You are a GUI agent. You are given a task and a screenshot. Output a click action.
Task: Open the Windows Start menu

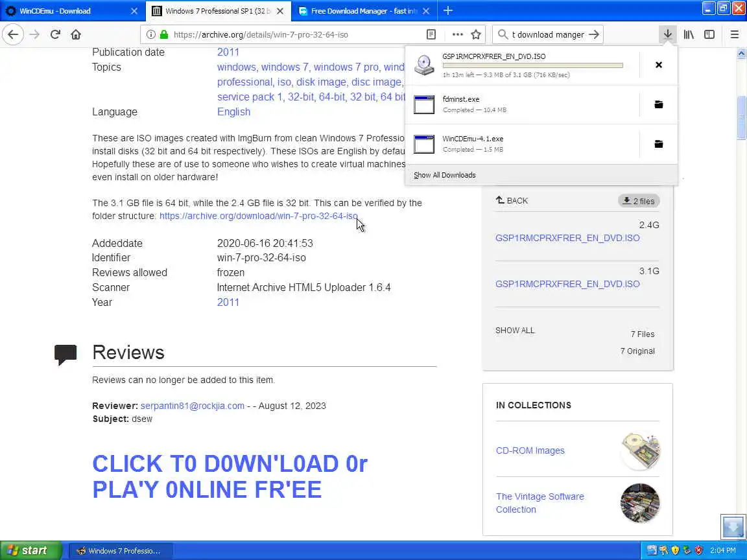30,550
